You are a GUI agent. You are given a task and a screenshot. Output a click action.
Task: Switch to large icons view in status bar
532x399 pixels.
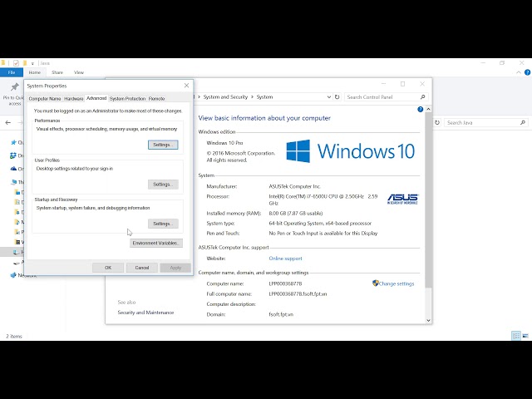(x=525, y=336)
